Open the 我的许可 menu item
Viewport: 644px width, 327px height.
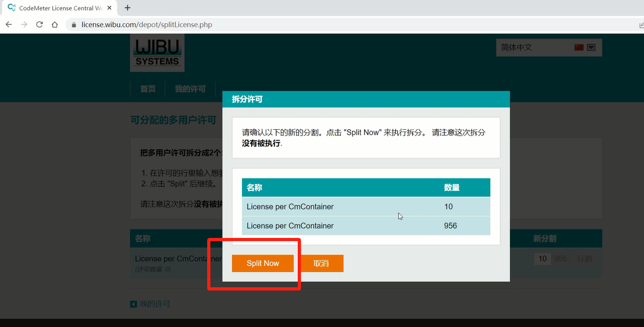click(x=190, y=89)
